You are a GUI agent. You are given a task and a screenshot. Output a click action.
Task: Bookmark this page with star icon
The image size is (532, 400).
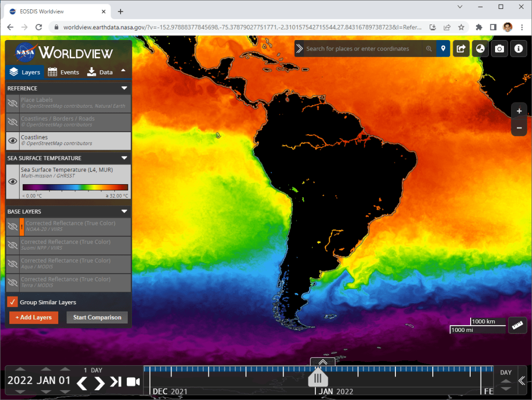click(461, 27)
